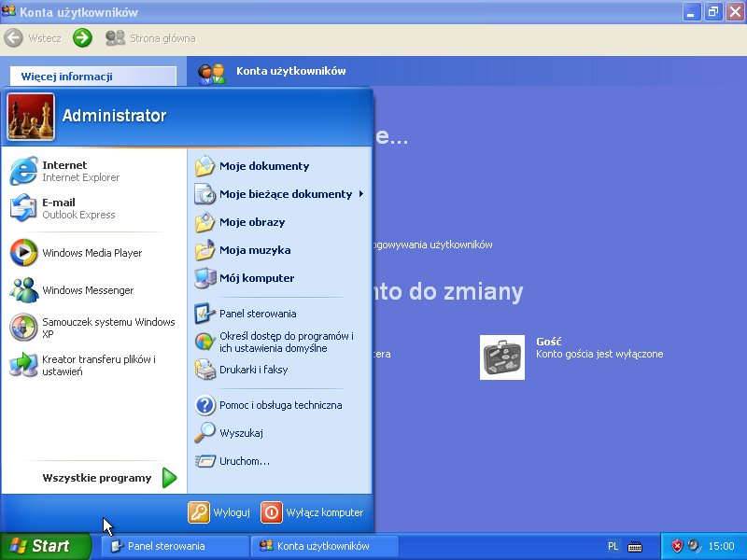Click the Wyloguj button

[x=219, y=512]
